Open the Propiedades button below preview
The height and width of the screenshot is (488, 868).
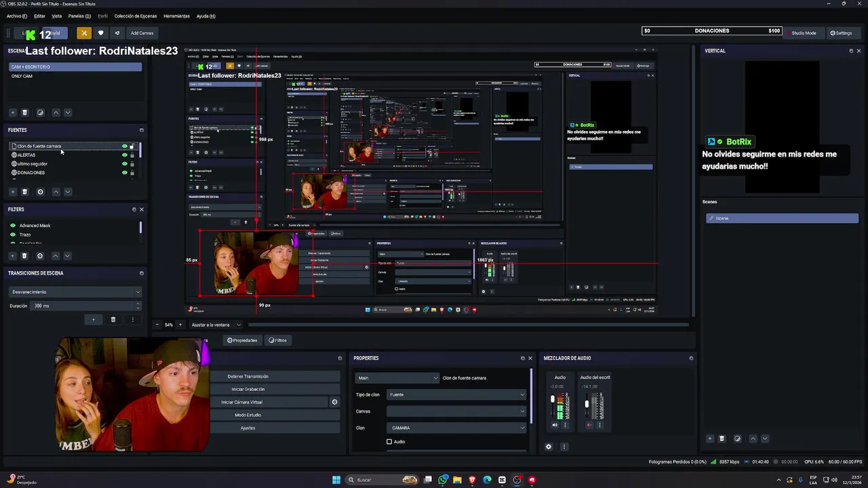point(243,340)
